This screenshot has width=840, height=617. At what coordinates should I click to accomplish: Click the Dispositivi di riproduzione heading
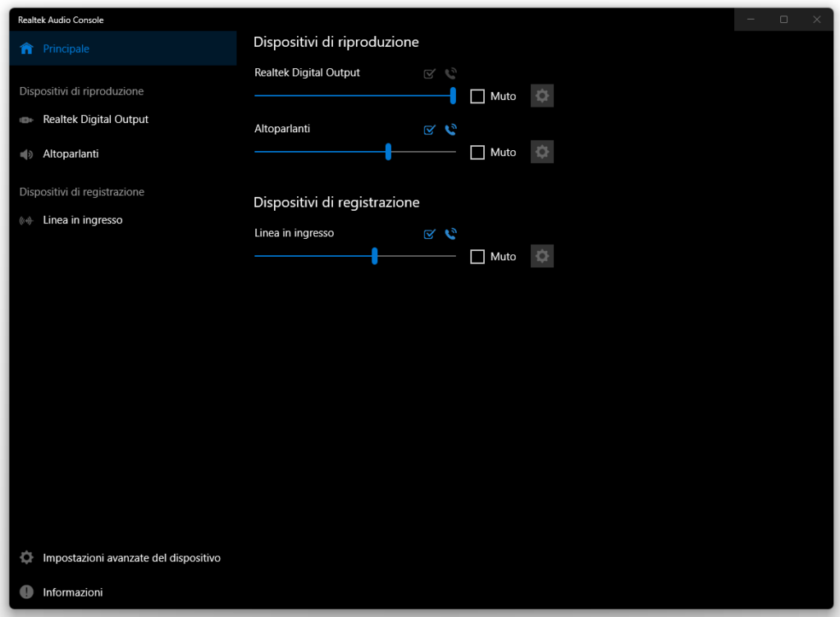tap(336, 42)
